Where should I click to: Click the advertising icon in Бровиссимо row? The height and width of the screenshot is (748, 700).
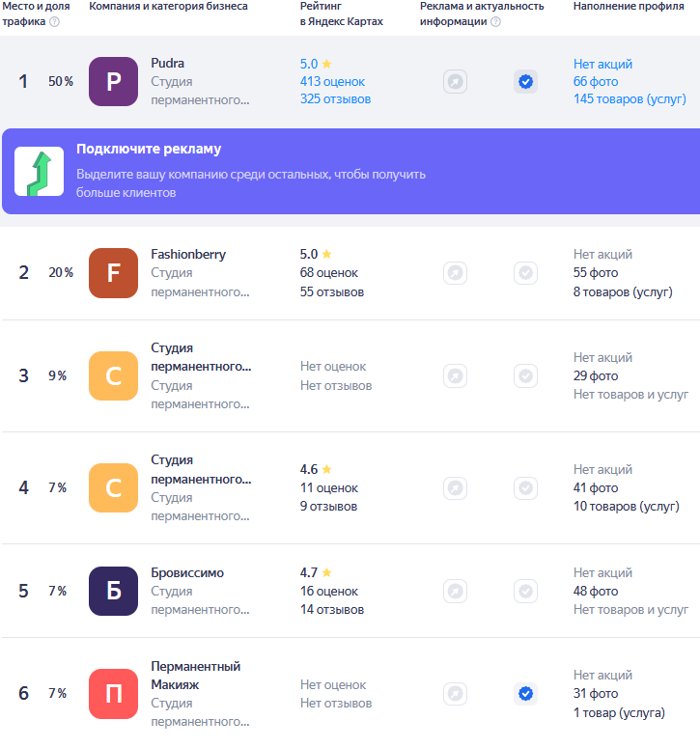click(455, 591)
